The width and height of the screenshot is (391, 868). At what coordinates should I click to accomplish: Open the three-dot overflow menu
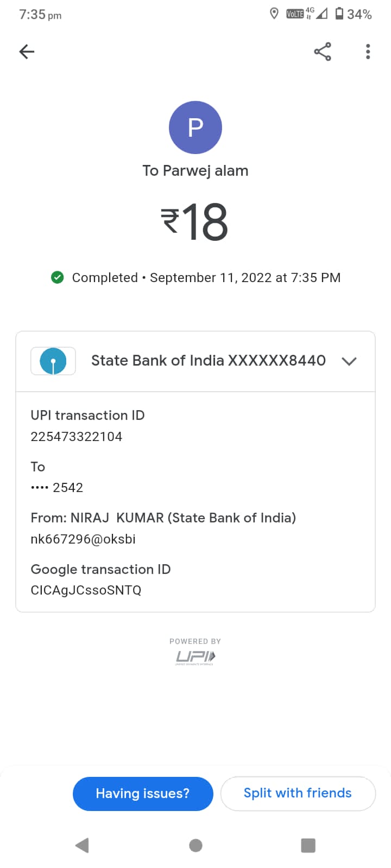point(368,52)
